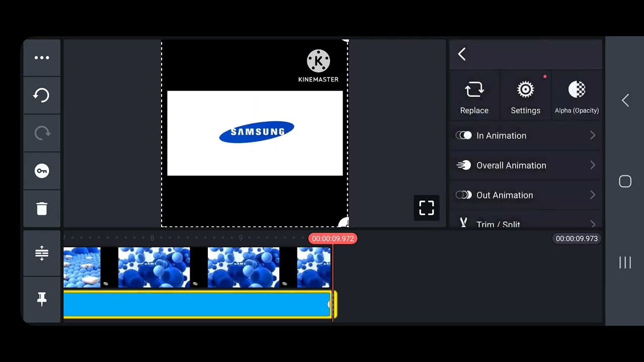This screenshot has height=362, width=644.
Task: Expand the timeline with the track-height icon
Action: coord(42,253)
